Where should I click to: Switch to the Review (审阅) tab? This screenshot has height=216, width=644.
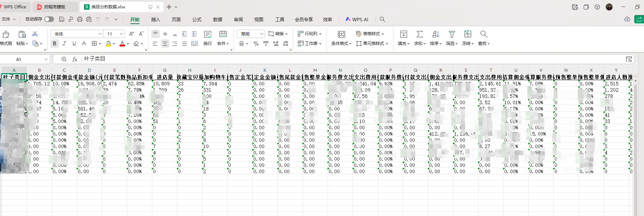point(238,20)
